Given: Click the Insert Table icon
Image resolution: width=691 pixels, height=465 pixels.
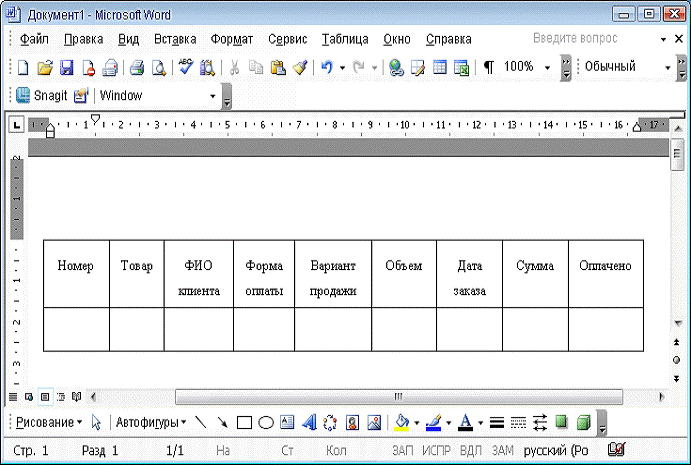Looking at the screenshot, I should point(440,68).
